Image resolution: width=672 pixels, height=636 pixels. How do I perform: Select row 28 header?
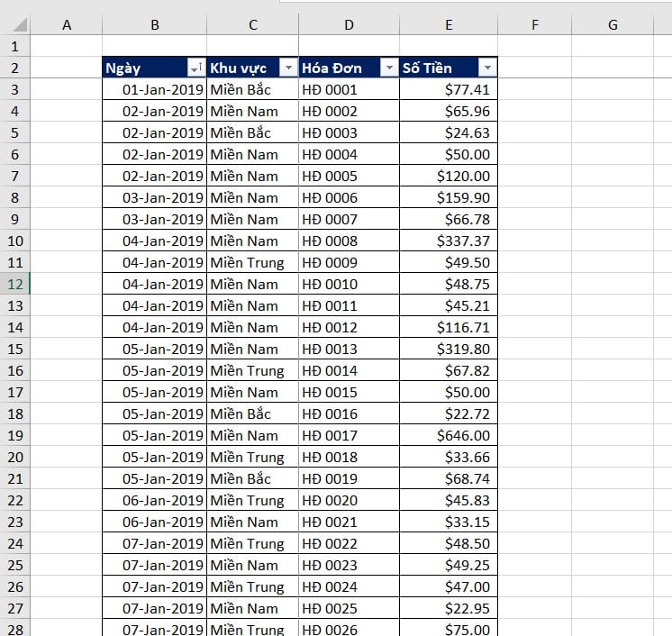coord(15,628)
